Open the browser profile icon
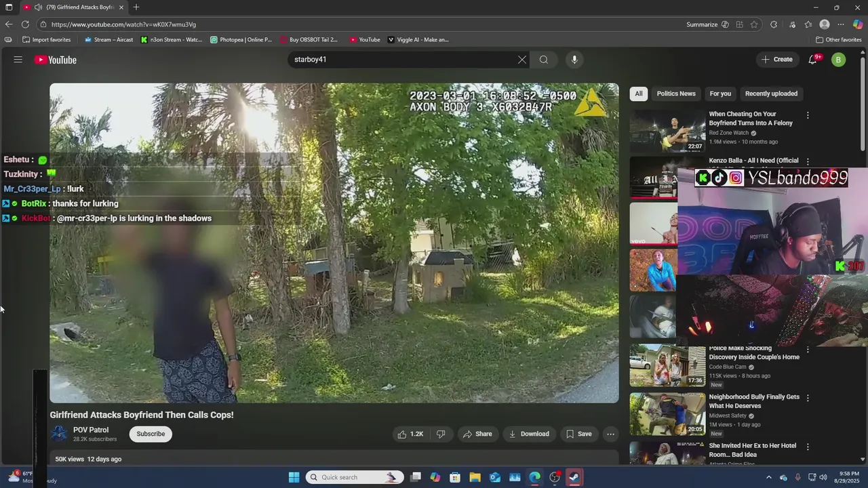 point(825,24)
